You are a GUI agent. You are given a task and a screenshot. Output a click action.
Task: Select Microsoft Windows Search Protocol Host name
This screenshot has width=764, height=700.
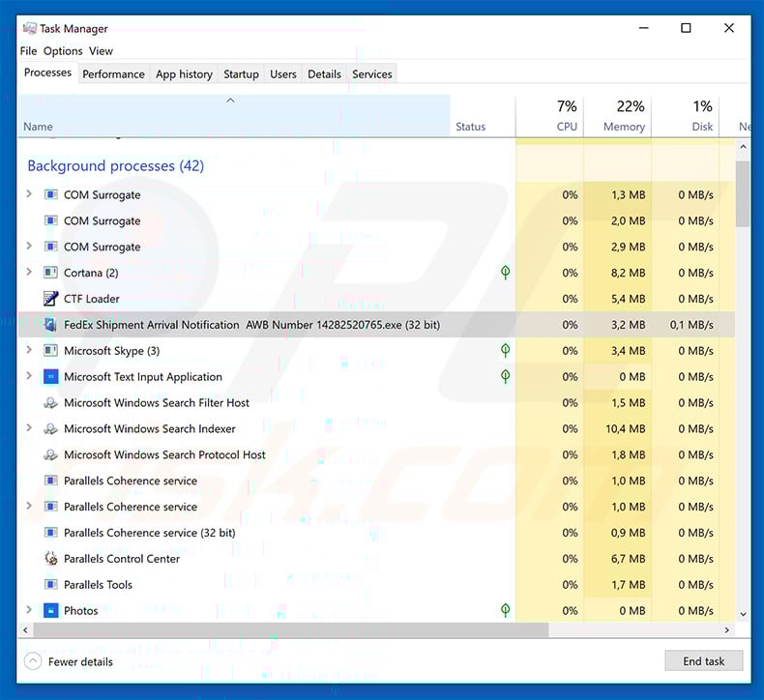(x=164, y=454)
